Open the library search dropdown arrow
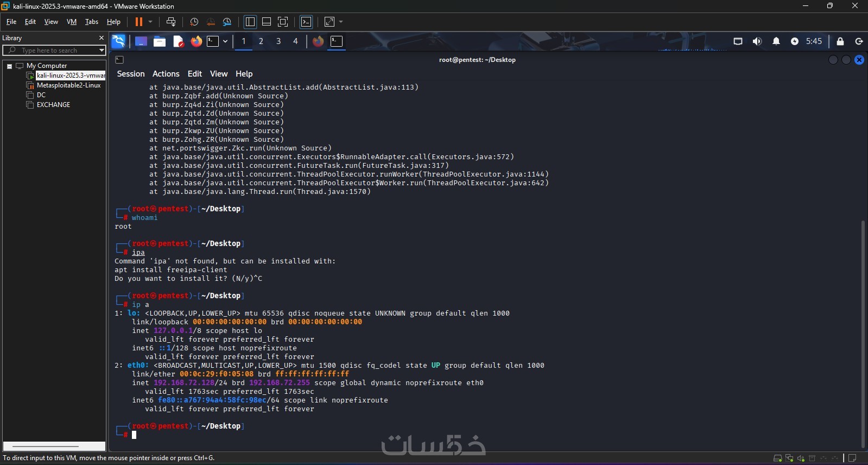 point(102,50)
